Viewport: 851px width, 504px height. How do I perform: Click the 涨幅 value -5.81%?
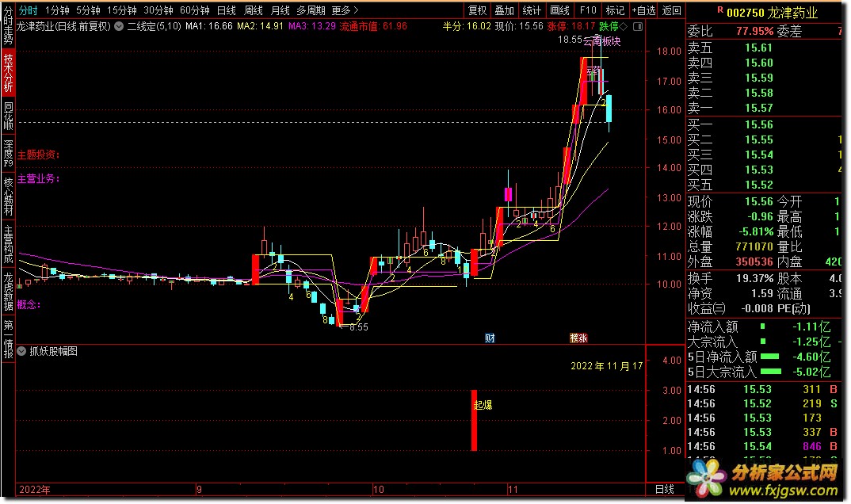click(755, 231)
